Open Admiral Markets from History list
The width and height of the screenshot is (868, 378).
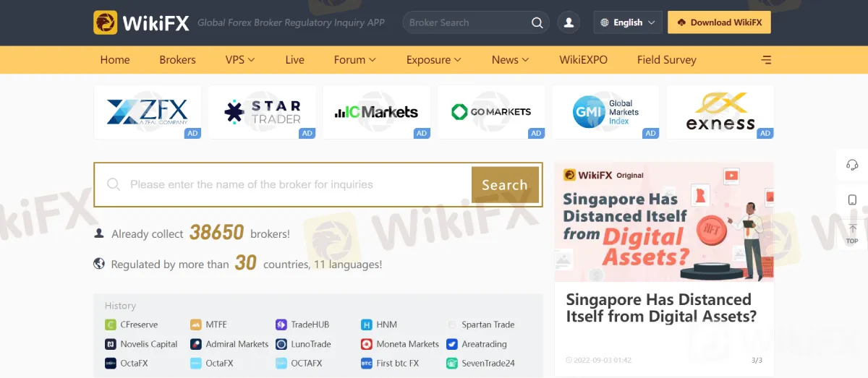point(237,344)
